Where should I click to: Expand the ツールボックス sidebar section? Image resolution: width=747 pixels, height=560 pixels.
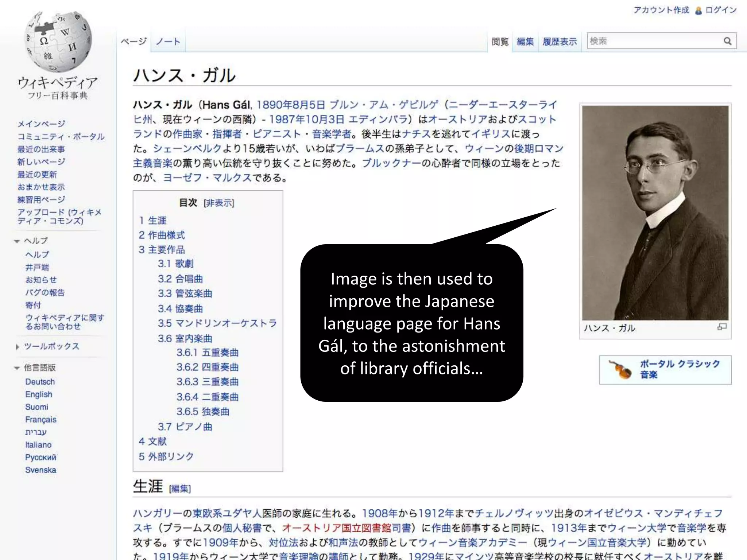[17, 347]
